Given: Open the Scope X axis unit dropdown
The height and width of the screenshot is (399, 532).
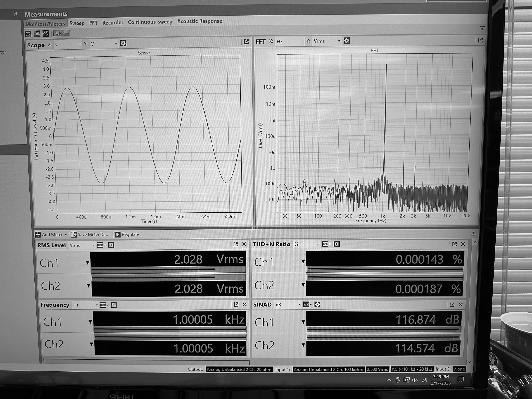Looking at the screenshot, I should [x=68, y=44].
